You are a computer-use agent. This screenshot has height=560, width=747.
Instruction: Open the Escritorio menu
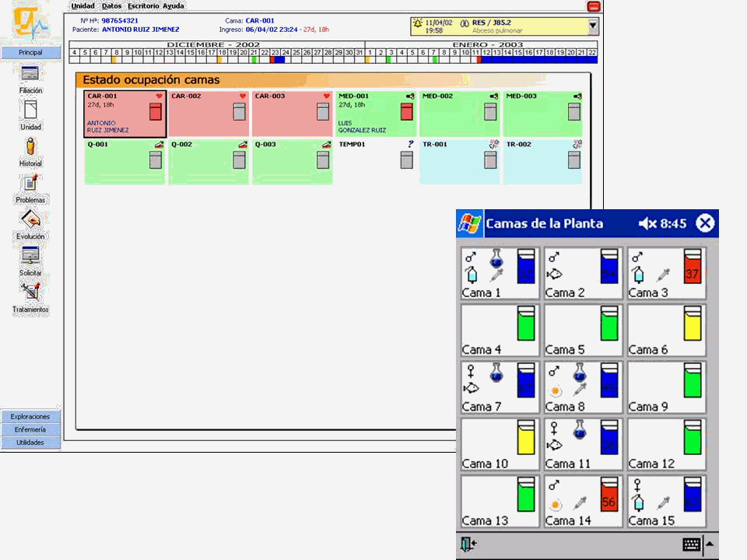point(143,5)
